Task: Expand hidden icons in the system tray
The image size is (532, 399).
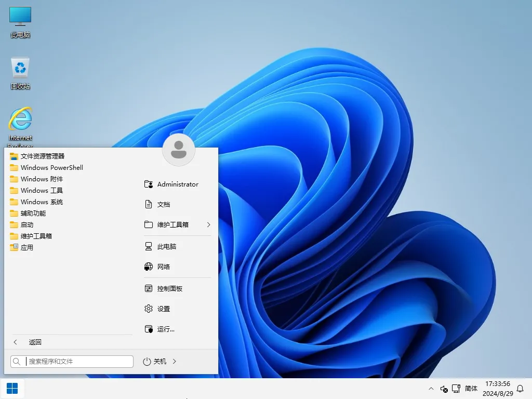Action: pyautogui.click(x=431, y=388)
